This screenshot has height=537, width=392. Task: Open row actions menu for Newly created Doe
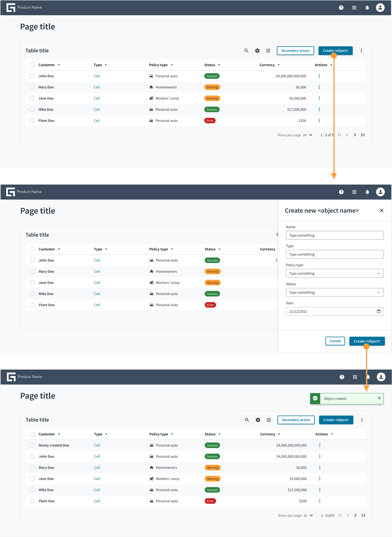[320, 445]
